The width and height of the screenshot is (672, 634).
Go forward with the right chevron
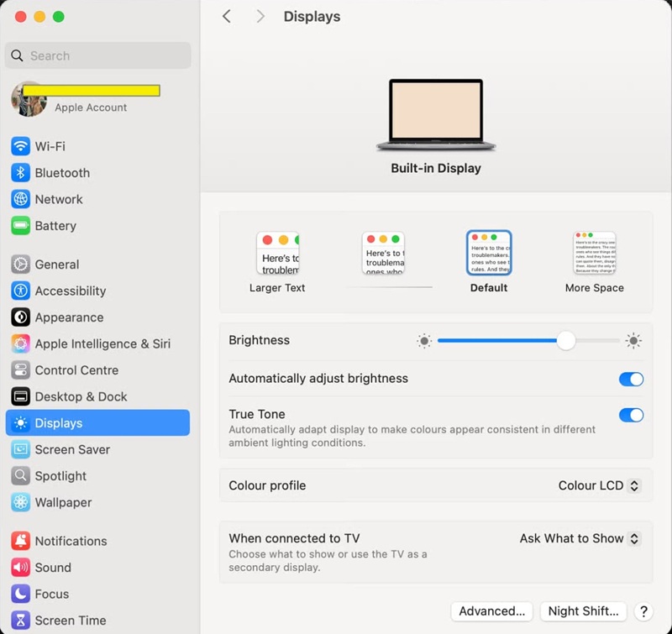point(260,17)
